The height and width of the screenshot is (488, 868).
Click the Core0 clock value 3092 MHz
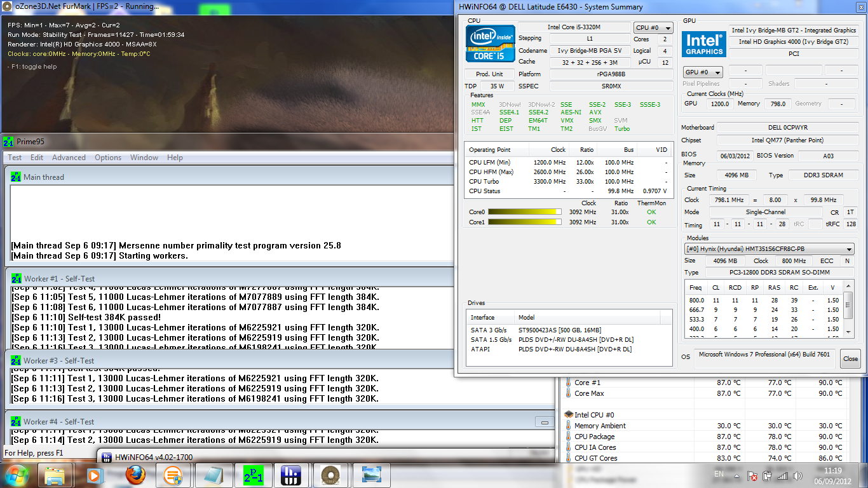pyautogui.click(x=583, y=212)
